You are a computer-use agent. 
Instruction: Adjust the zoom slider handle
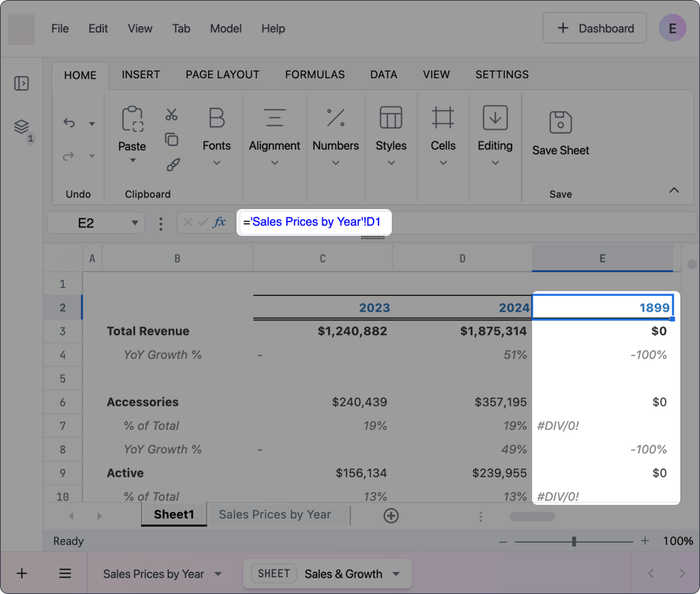pyautogui.click(x=574, y=542)
